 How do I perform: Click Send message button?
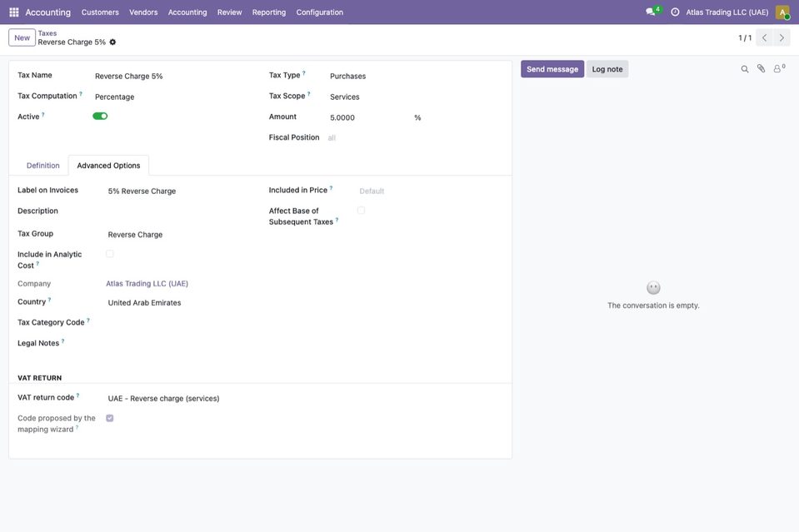point(552,69)
